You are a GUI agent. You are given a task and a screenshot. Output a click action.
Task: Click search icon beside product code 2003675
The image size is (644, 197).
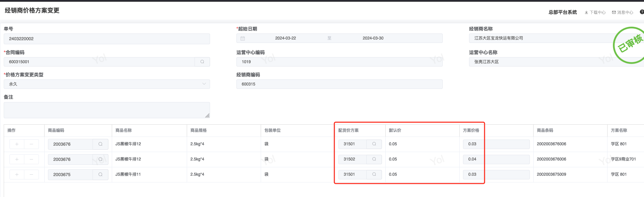point(100,174)
